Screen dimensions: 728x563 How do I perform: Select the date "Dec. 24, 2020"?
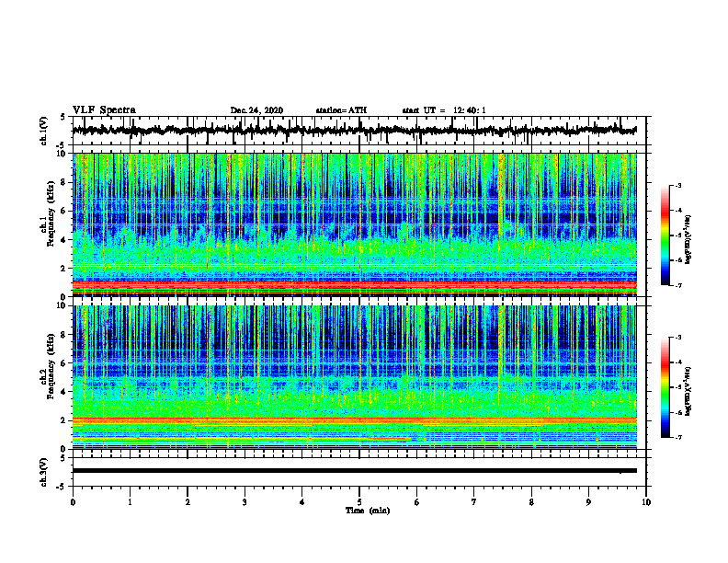tap(256, 110)
